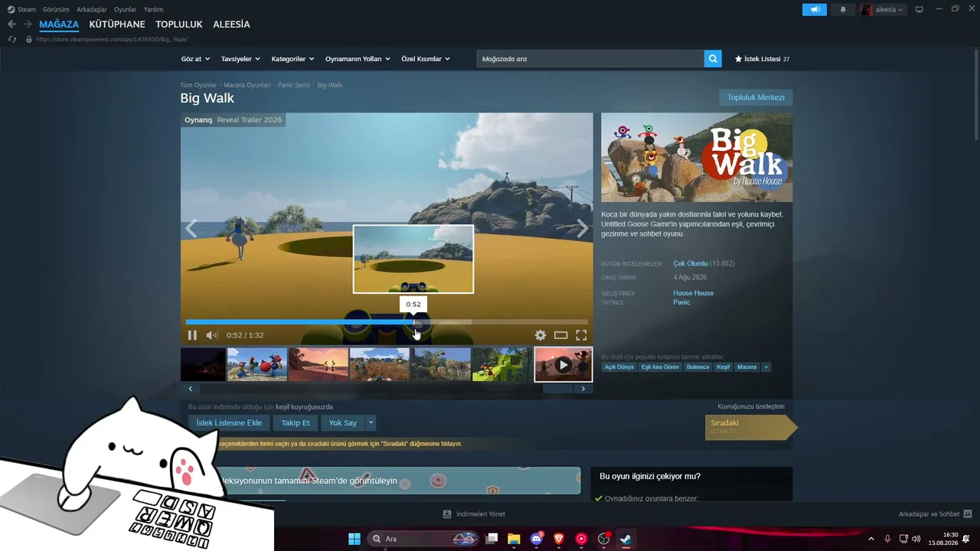Viewport: 980px width, 551px height.
Task: Show the next media item in the player
Action: [583, 228]
